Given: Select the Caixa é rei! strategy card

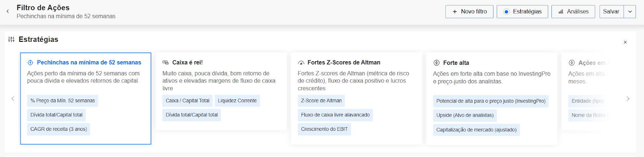Looking at the screenshot, I should pos(221,91).
